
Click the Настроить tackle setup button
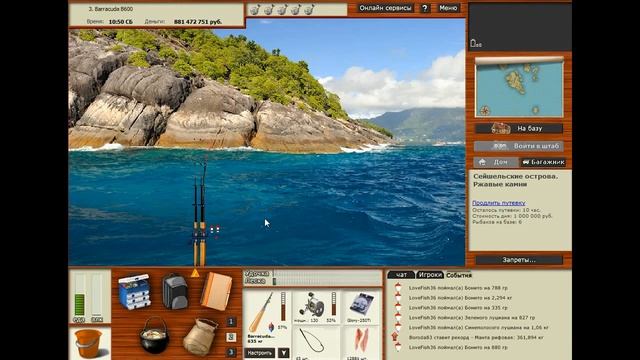[x=260, y=353]
